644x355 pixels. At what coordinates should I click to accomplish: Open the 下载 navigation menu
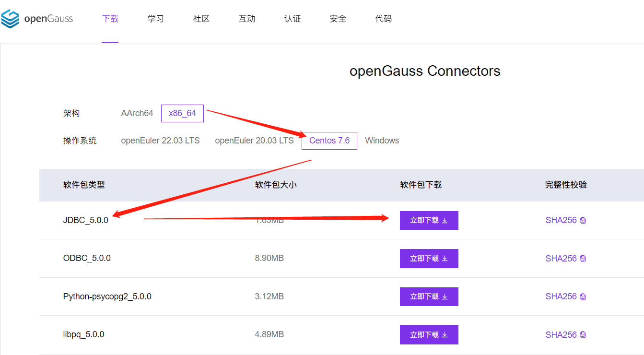[x=110, y=19]
